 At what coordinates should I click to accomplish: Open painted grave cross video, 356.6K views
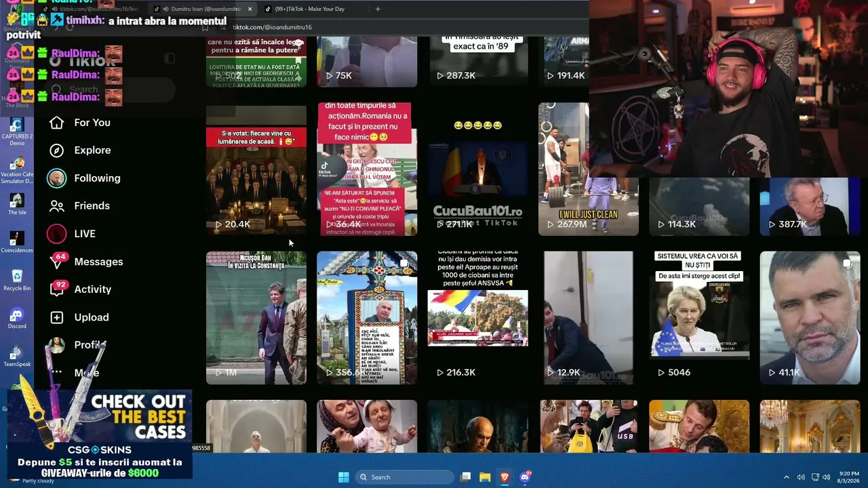tap(367, 318)
